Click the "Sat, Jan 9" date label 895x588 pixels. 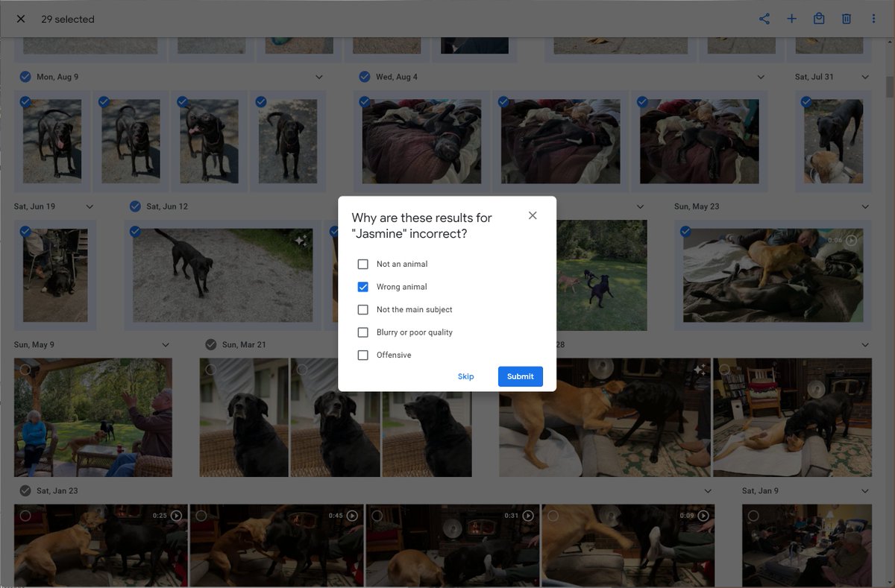point(760,491)
